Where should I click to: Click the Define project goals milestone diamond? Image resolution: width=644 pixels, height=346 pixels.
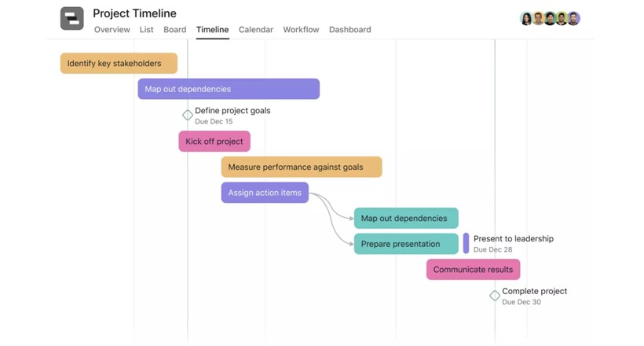188,116
